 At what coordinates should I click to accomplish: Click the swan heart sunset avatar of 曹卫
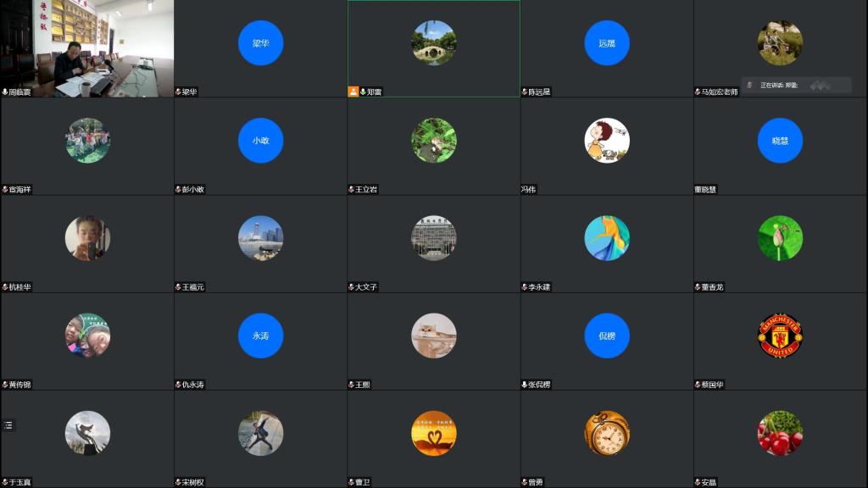click(434, 433)
